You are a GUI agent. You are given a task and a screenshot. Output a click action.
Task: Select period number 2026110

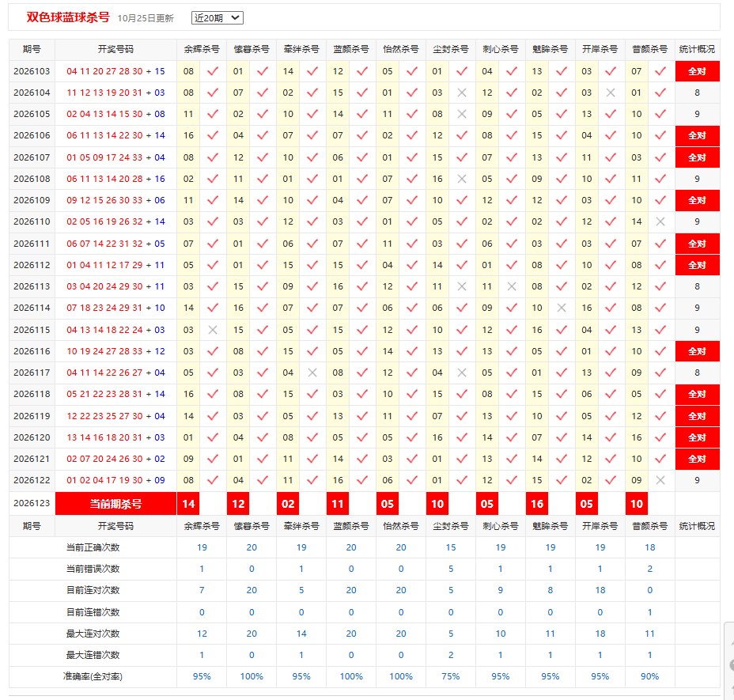tap(32, 221)
